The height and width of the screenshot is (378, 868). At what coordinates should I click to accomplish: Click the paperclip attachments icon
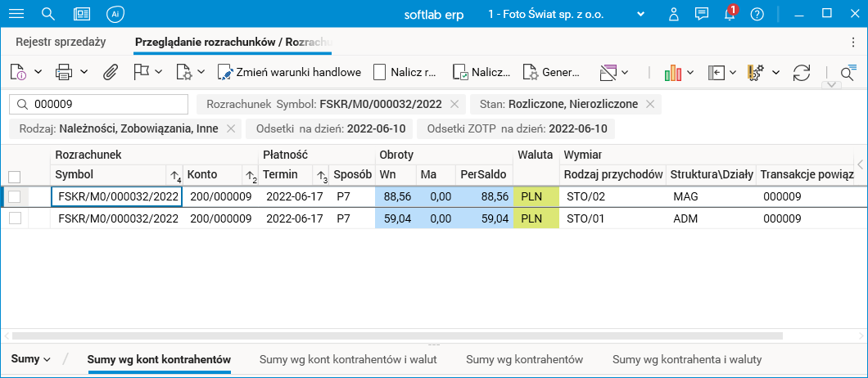(111, 72)
